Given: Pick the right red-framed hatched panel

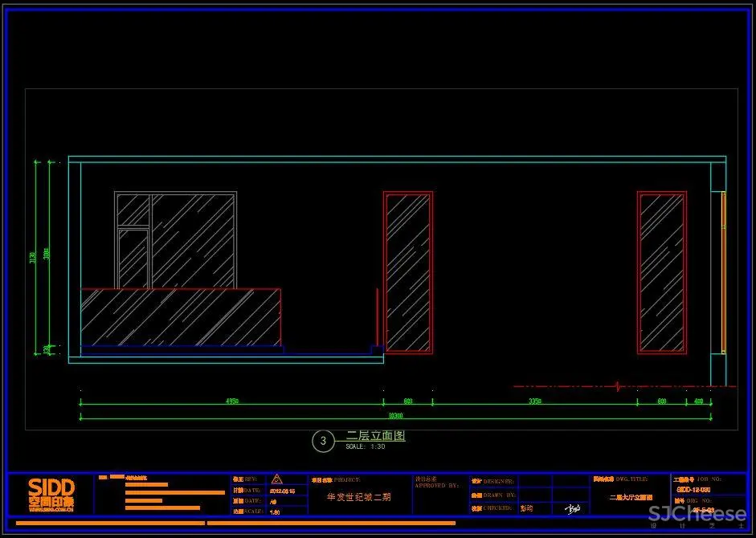Looking at the screenshot, I should (662, 272).
